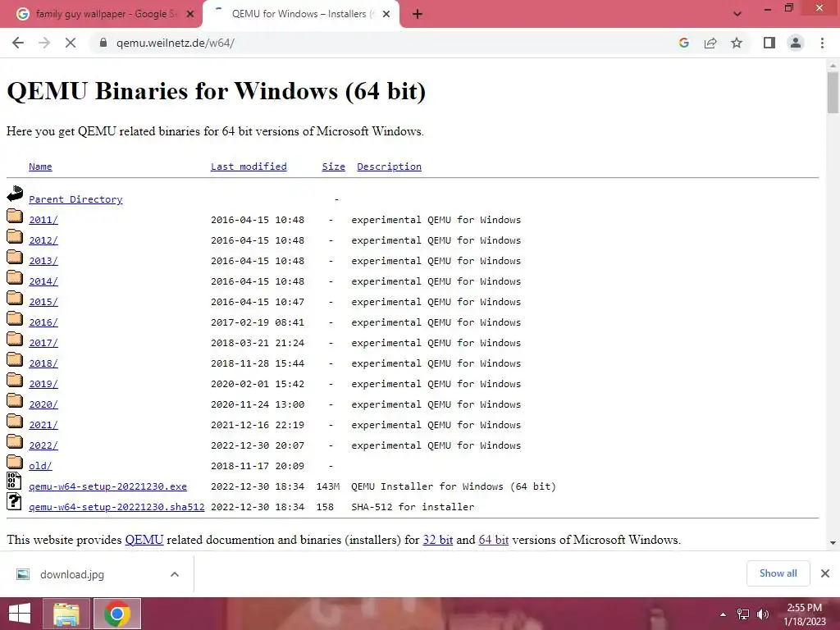Expand download.jpg options chevron
Image resolution: width=840 pixels, height=630 pixels.
coord(175,574)
